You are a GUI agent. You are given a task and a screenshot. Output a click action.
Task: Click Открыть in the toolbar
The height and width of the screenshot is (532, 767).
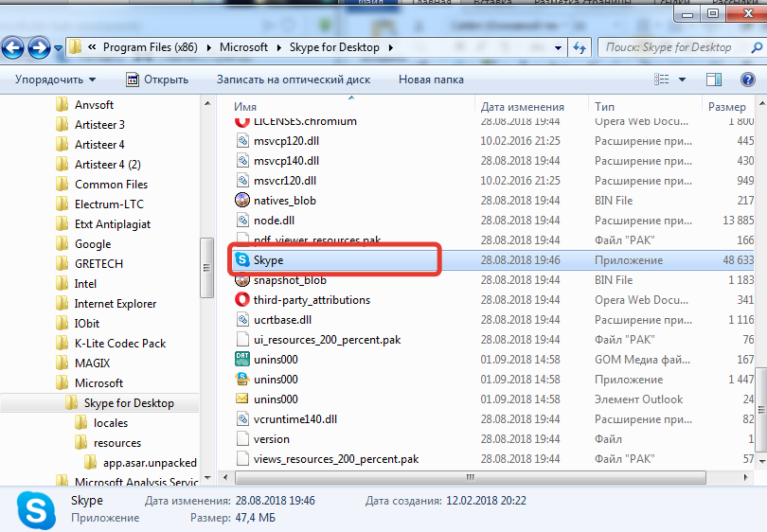click(158, 80)
